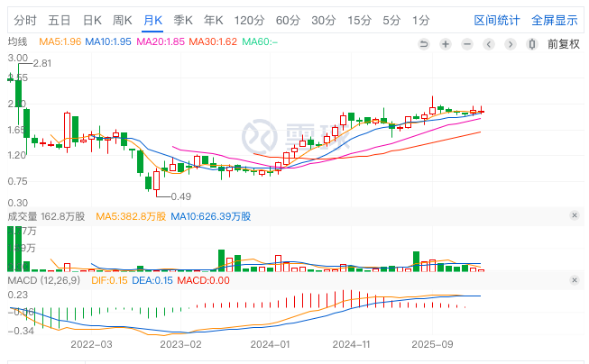Switch to 120分 interval tab
Screen dimensions: 589x364
pos(250,20)
